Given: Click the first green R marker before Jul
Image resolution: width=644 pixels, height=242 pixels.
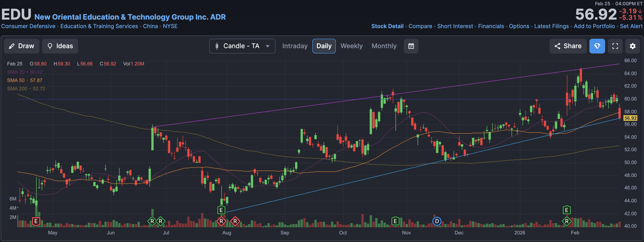Looking at the screenshot, I should [x=152, y=221].
